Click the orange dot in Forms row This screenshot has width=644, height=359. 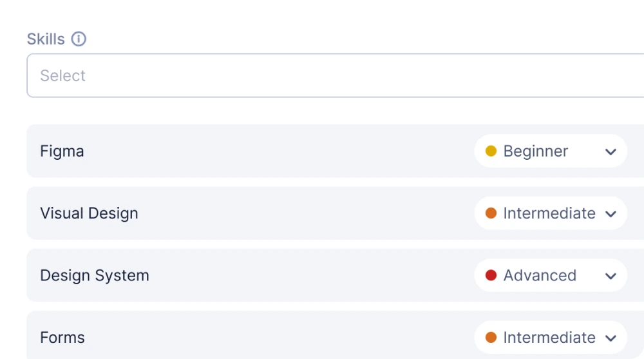point(491,337)
